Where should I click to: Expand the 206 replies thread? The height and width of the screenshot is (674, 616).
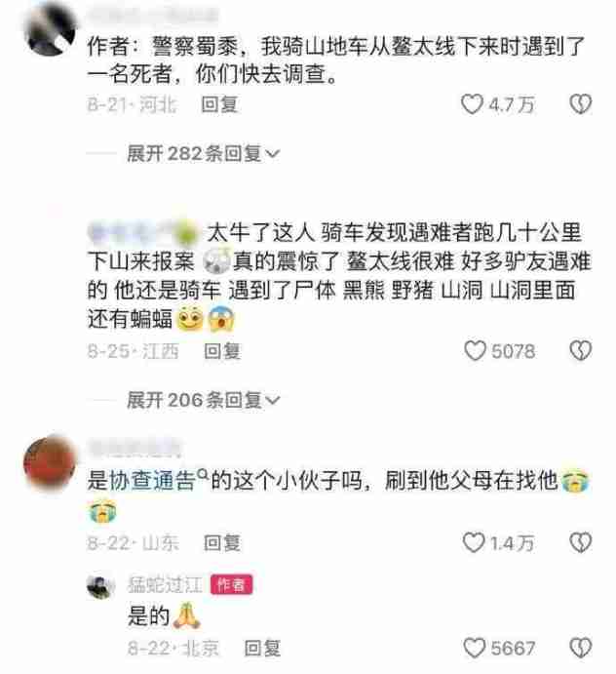(x=203, y=400)
